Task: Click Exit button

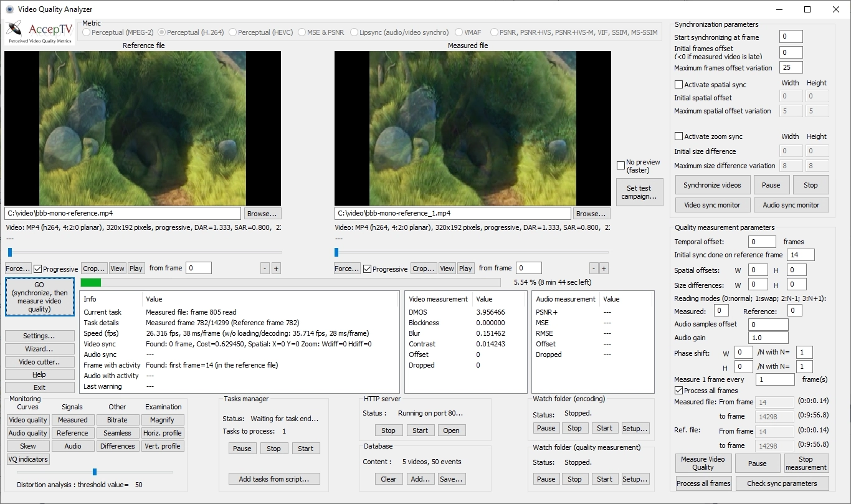Action: [39, 388]
